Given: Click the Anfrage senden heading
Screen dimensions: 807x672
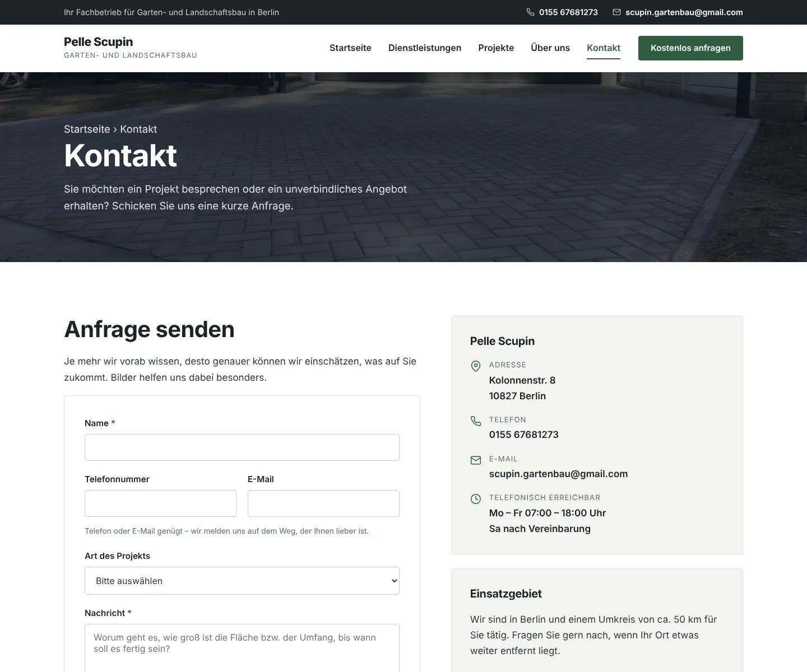Looking at the screenshot, I should point(149,329).
